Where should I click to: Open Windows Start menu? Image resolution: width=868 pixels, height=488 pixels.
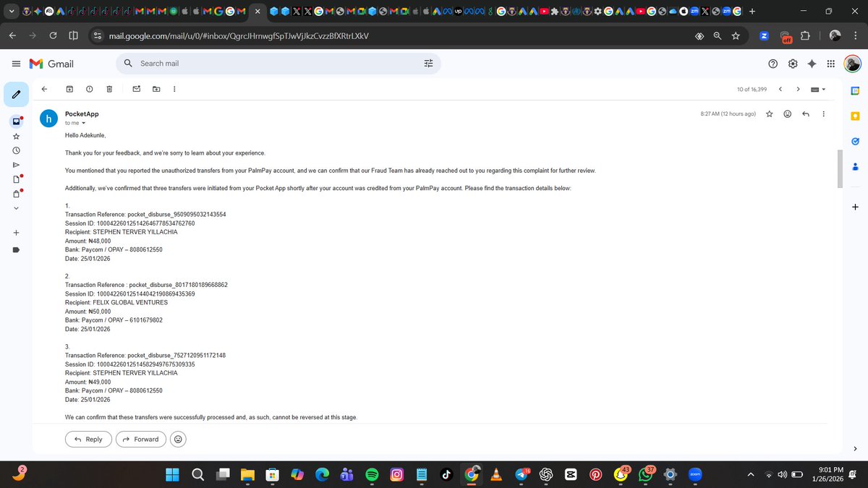pyautogui.click(x=173, y=474)
